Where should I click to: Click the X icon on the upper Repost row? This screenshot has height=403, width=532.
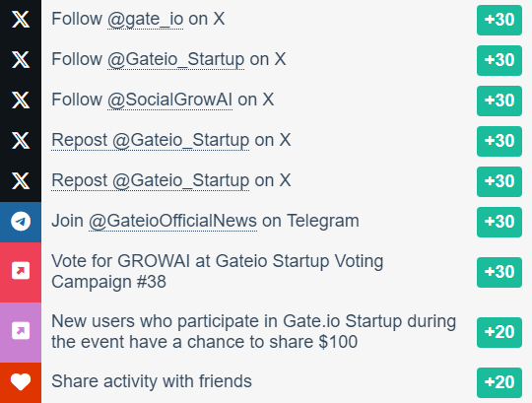pyautogui.click(x=21, y=141)
